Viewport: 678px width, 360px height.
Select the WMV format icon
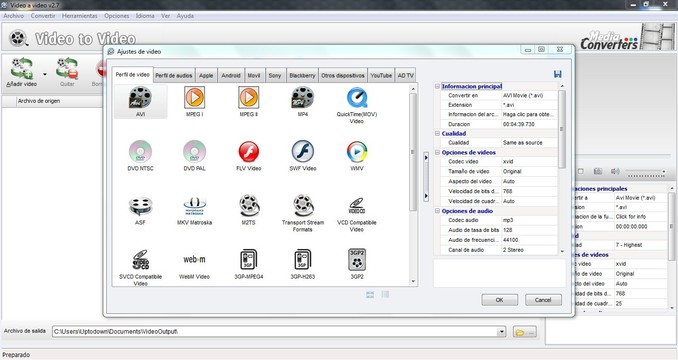coord(357,151)
